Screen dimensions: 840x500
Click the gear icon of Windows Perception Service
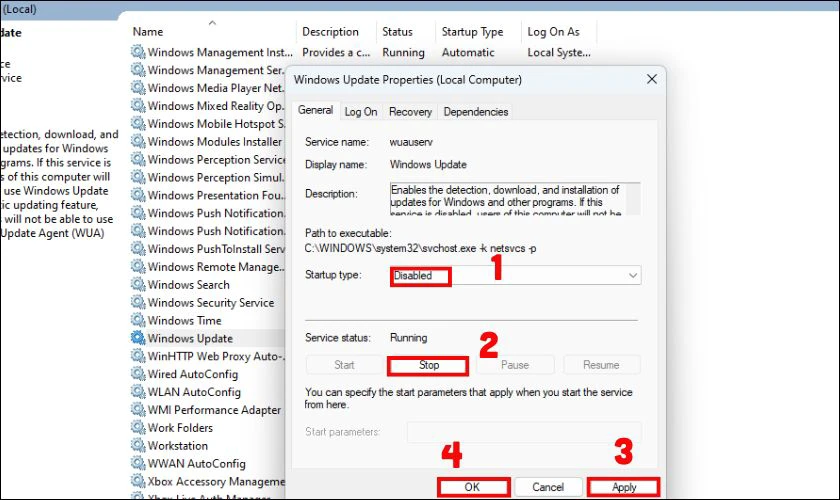(138, 159)
